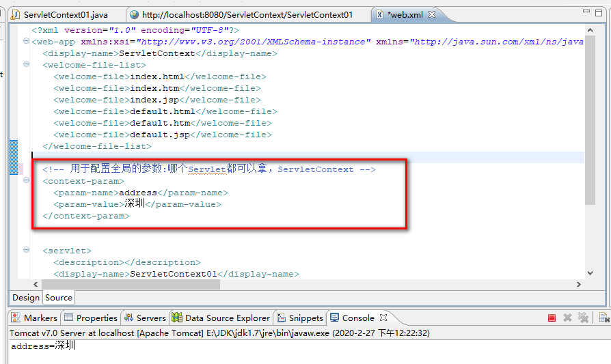This screenshot has width=611, height=364.
Task: Collapse the web-app element fold
Action: 26,41
